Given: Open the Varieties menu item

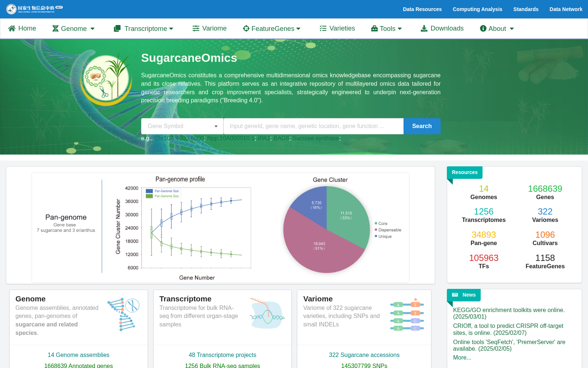Looking at the screenshot, I should (x=337, y=28).
